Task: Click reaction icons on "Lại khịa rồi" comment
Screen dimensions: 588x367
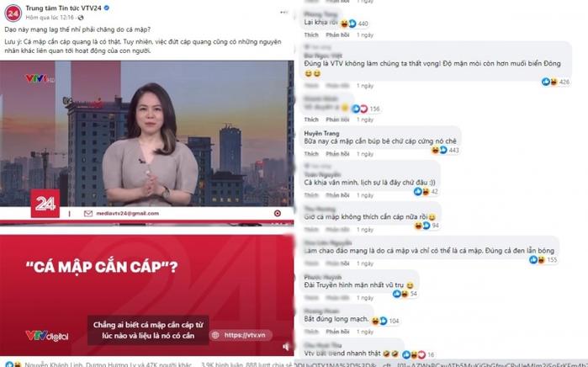Action: (348, 24)
